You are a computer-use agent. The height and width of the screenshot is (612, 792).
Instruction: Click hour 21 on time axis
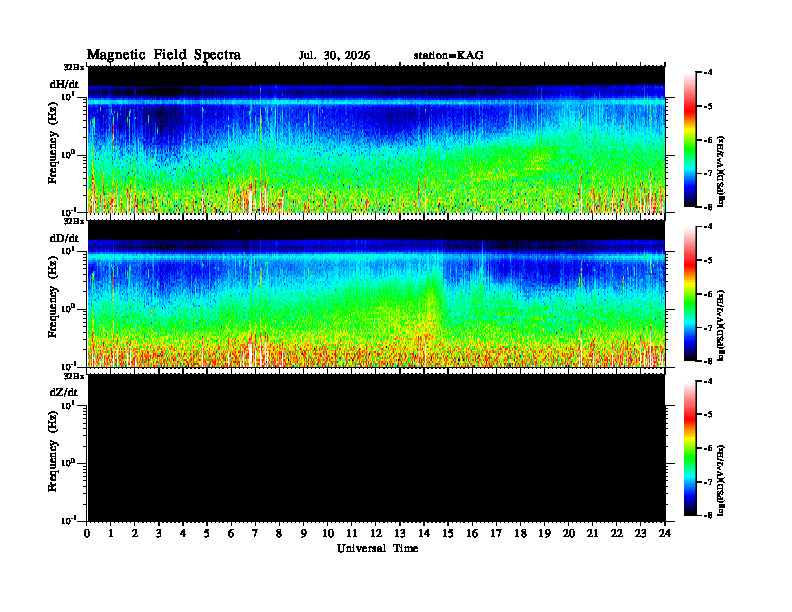[592, 534]
